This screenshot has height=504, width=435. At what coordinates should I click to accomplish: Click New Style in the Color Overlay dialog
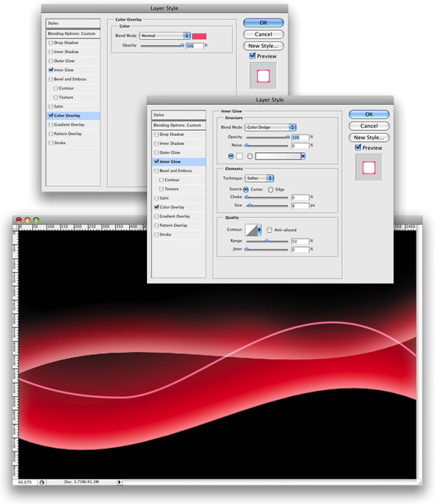point(263,46)
